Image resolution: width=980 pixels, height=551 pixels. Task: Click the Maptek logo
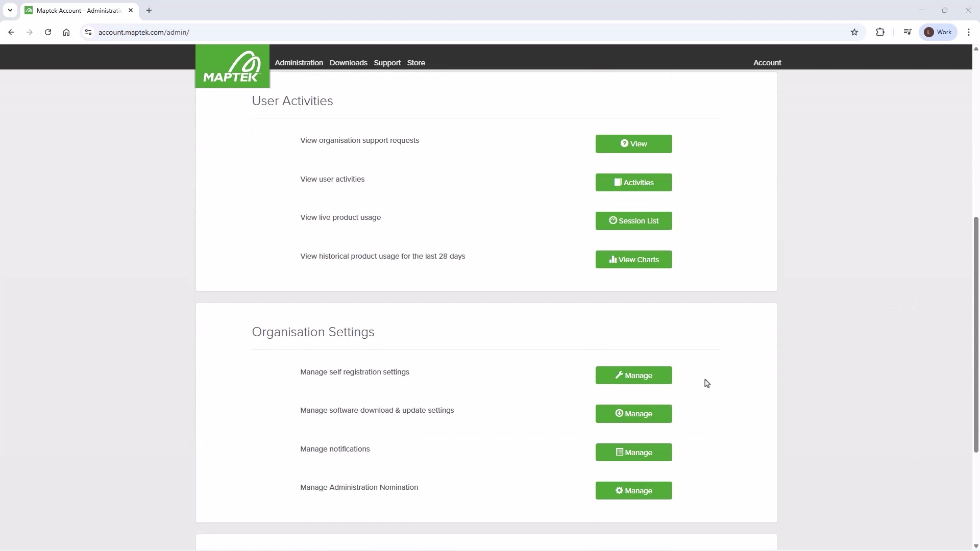coord(232,66)
